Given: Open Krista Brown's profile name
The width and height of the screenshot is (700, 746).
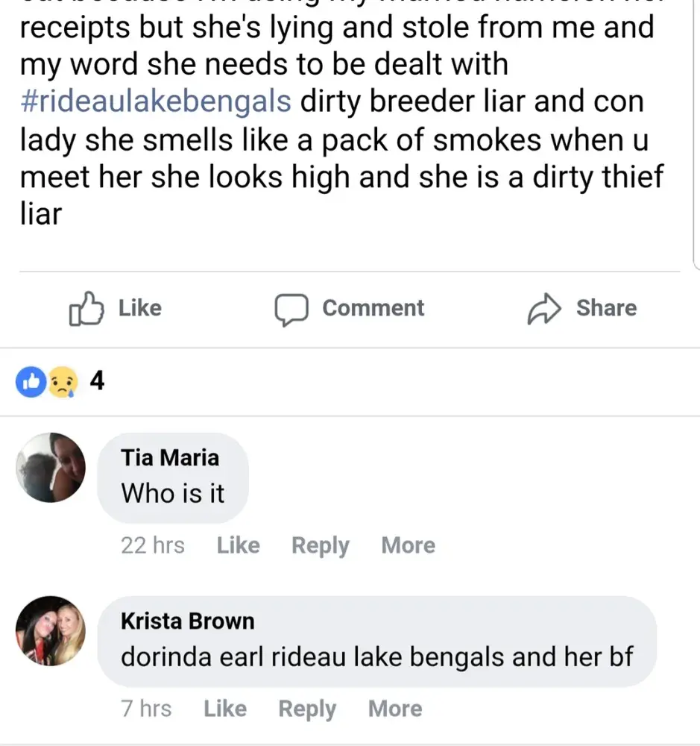Looking at the screenshot, I should [x=187, y=621].
